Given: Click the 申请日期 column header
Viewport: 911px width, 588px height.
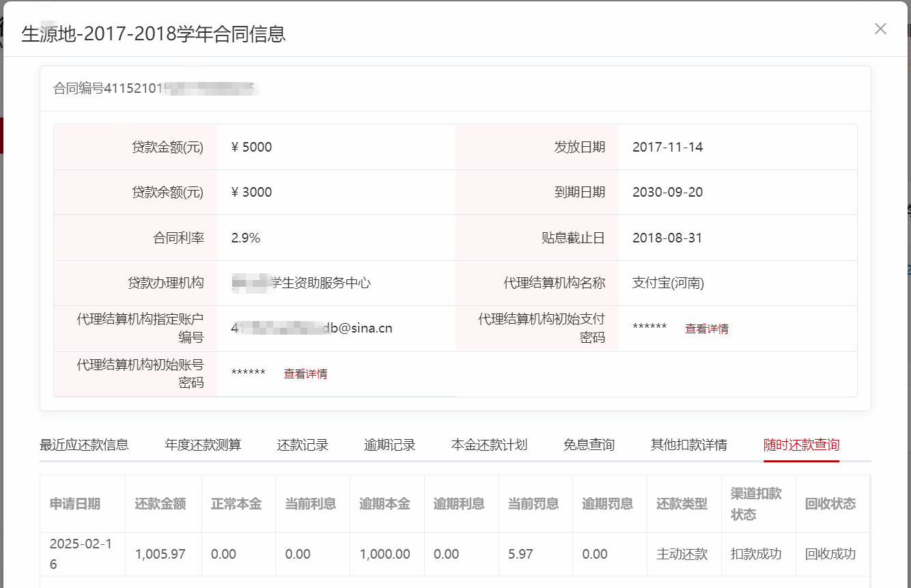Looking at the screenshot, I should [75, 504].
